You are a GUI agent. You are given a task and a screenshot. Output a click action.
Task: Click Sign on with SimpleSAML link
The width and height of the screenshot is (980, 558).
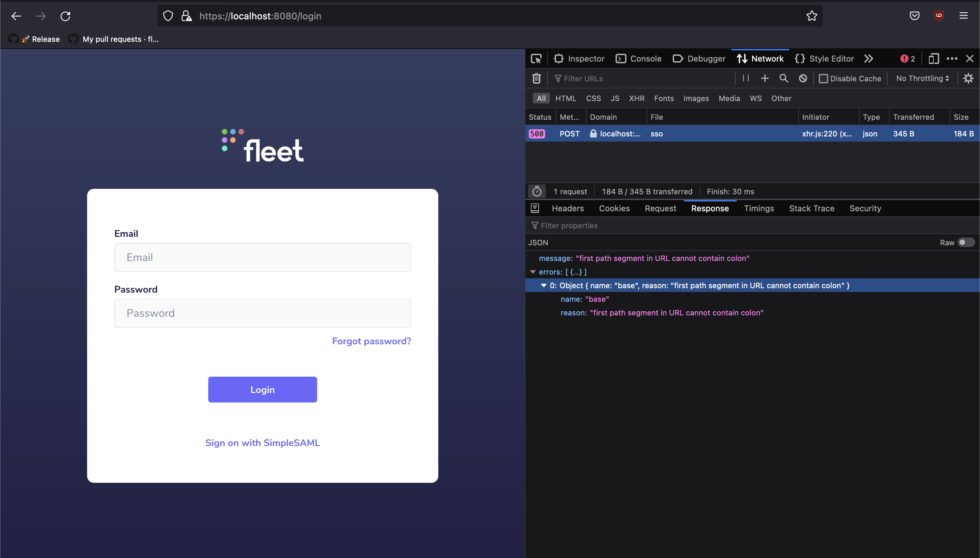pos(262,443)
